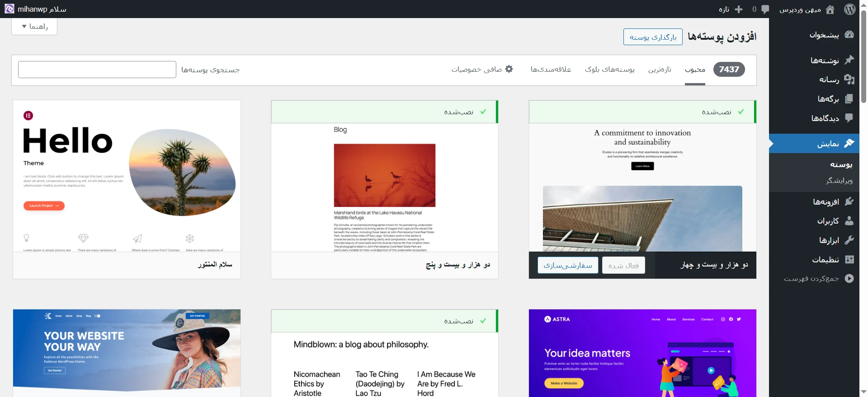This screenshot has width=868, height=397.
Task: Click the دیدگاه‌ها comment icon in sidebar
Action: (849, 118)
